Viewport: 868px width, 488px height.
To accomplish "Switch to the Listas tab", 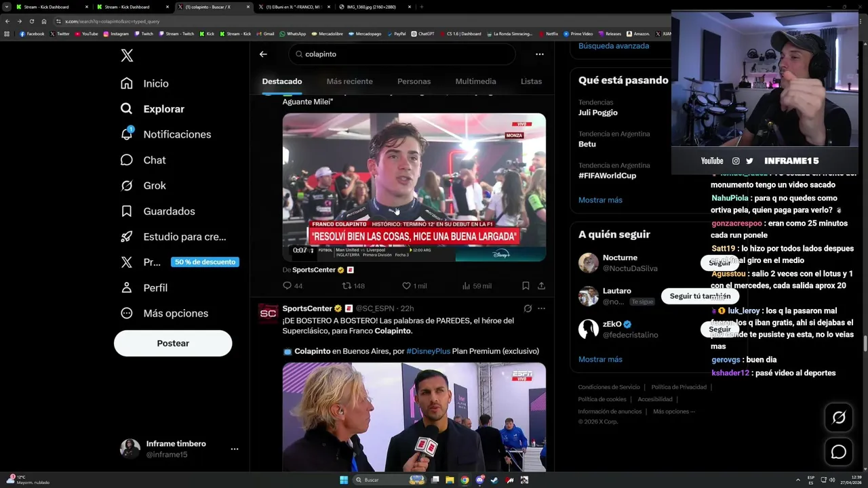I will coord(531,81).
